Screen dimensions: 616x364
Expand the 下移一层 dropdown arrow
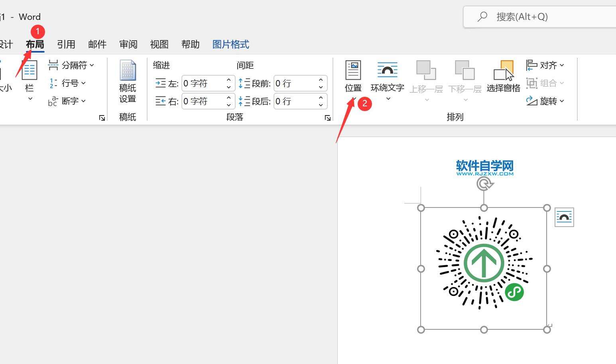click(x=465, y=100)
